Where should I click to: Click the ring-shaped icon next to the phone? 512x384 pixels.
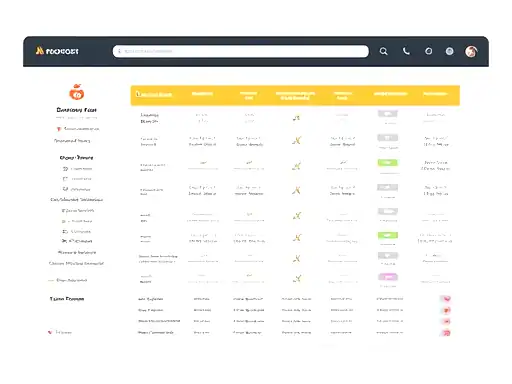point(429,51)
